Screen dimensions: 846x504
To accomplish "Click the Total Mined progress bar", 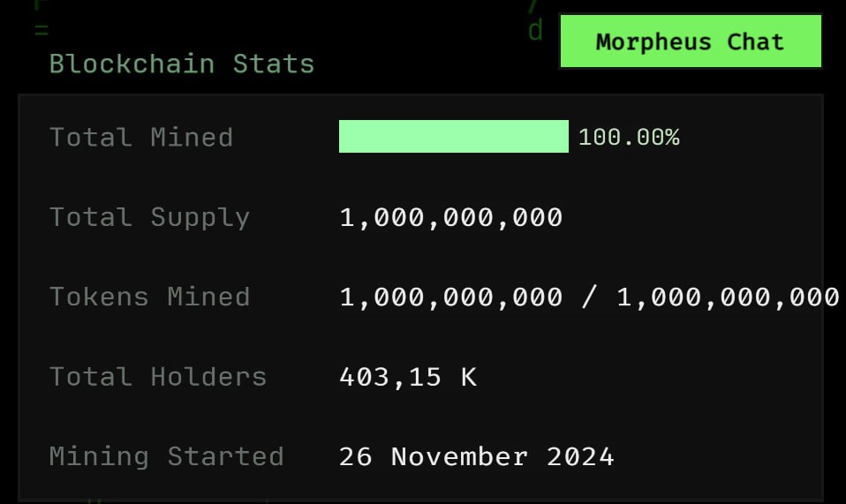I will (x=453, y=137).
